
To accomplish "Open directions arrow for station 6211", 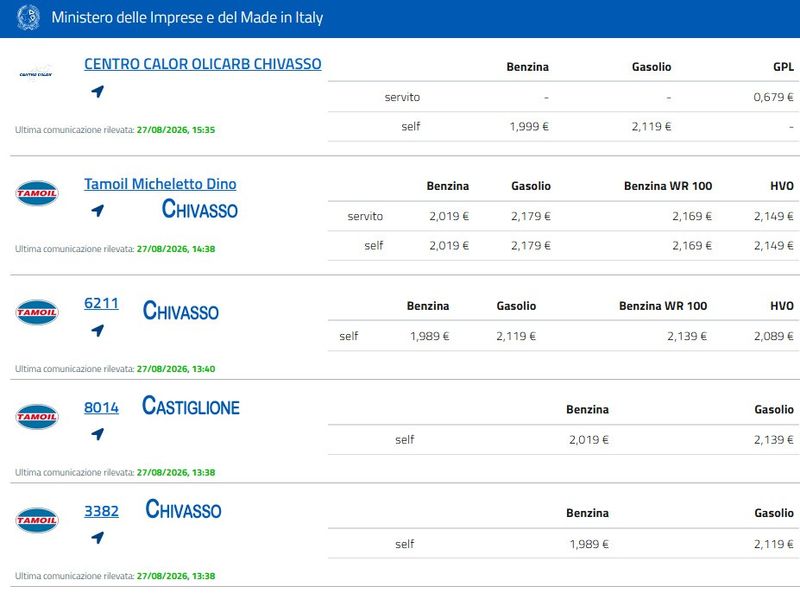I will [x=97, y=330].
